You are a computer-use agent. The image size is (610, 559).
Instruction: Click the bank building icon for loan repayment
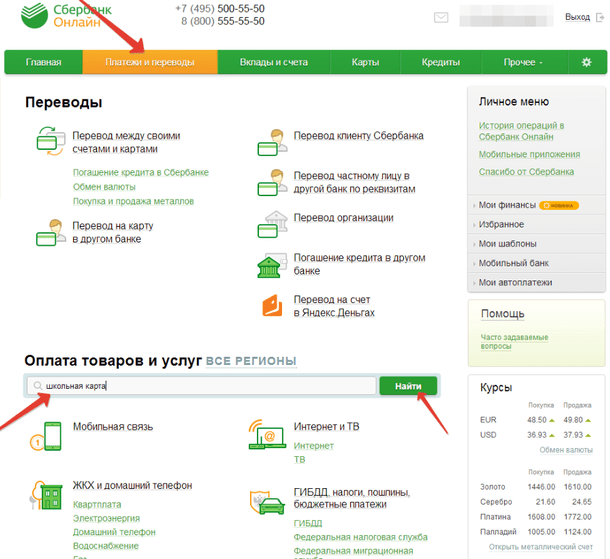point(272,265)
